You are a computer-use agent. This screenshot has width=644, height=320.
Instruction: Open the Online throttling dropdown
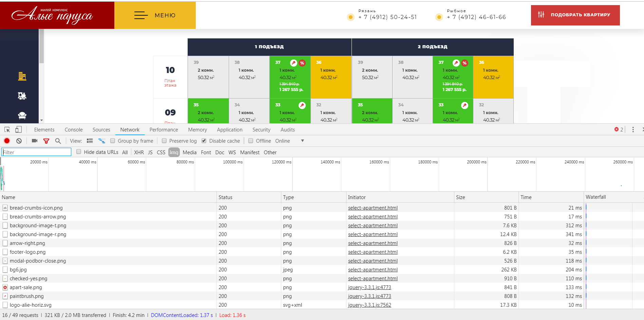pyautogui.click(x=289, y=141)
